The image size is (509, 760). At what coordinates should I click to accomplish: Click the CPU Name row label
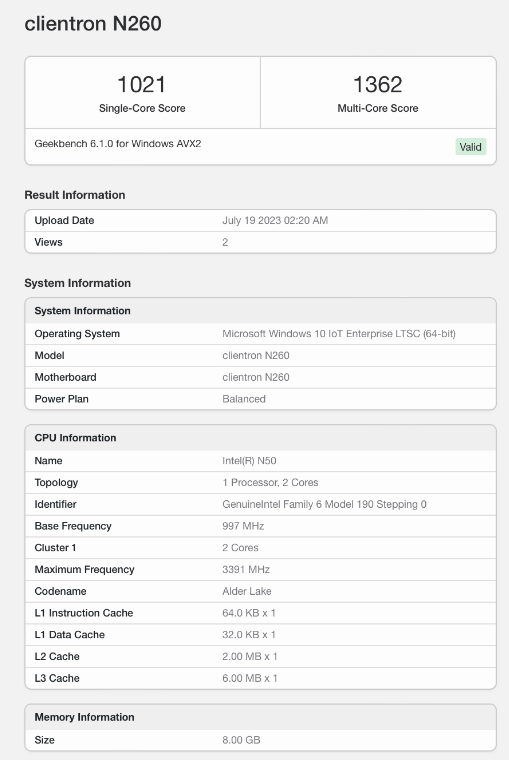(48, 460)
